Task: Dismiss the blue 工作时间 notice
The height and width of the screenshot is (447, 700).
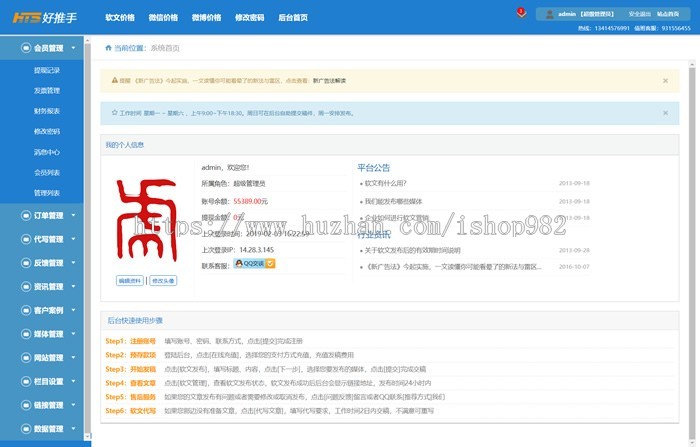Action: point(665,113)
